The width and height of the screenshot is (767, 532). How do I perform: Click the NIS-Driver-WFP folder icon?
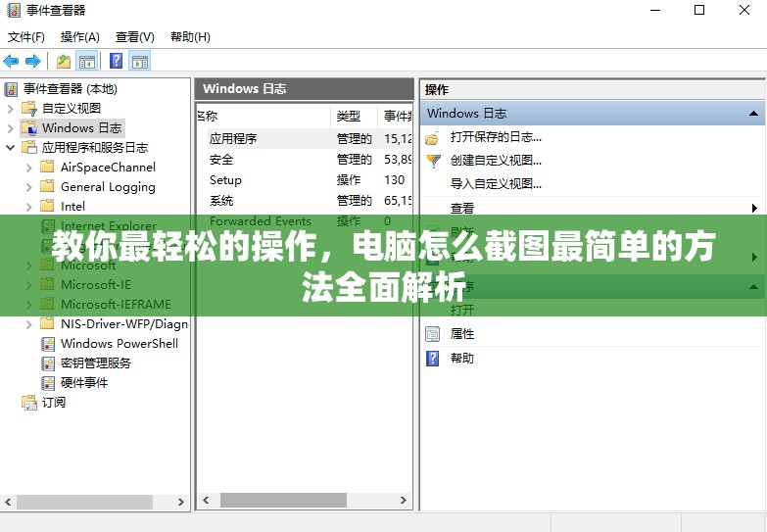(47, 323)
